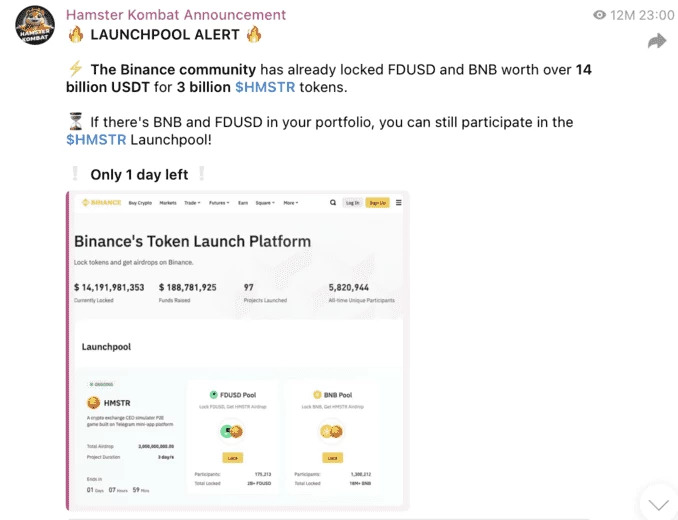Forward message with share arrow icon

point(657,41)
